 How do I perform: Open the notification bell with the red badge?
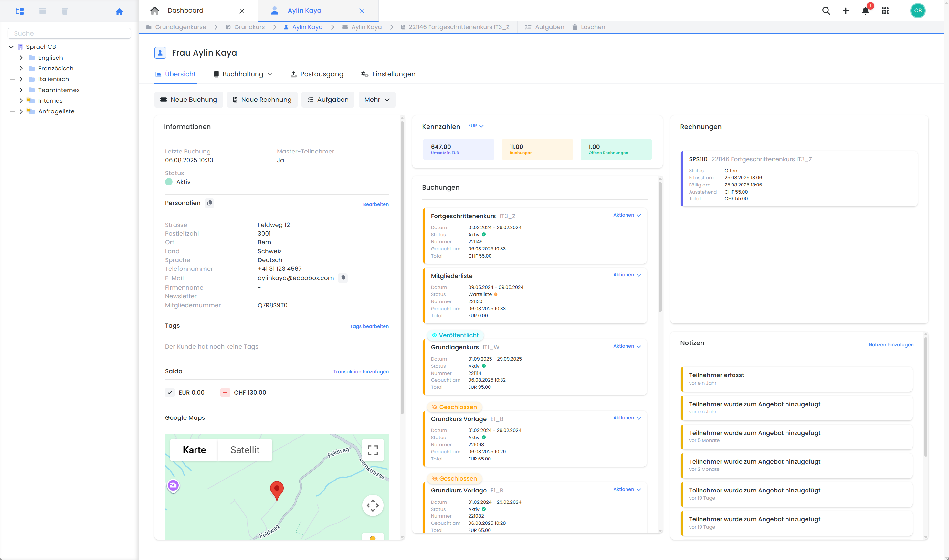click(x=865, y=11)
